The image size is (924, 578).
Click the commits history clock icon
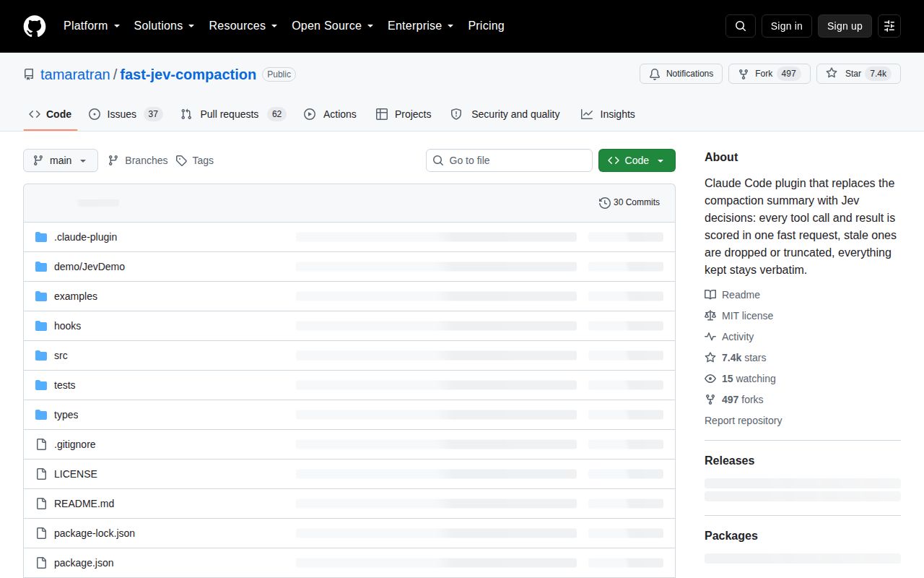605,203
